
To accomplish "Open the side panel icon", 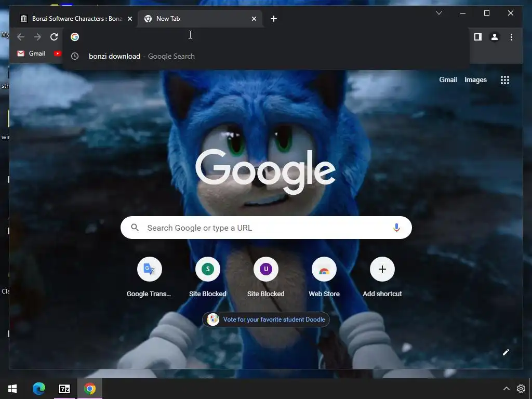I will point(478,37).
